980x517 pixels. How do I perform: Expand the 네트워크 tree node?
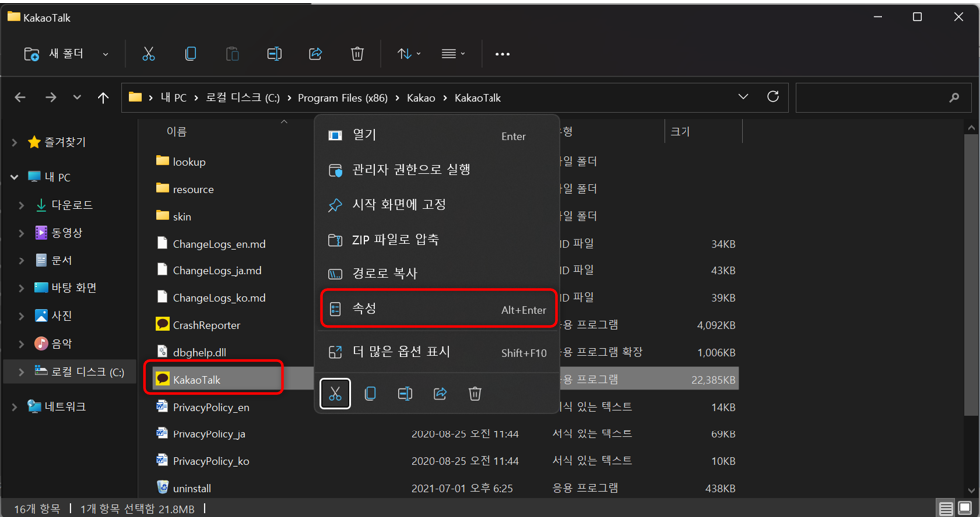pyautogui.click(x=14, y=407)
